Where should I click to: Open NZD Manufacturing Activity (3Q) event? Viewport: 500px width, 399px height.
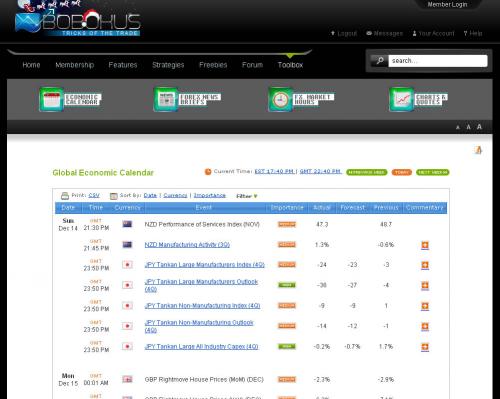point(187,245)
